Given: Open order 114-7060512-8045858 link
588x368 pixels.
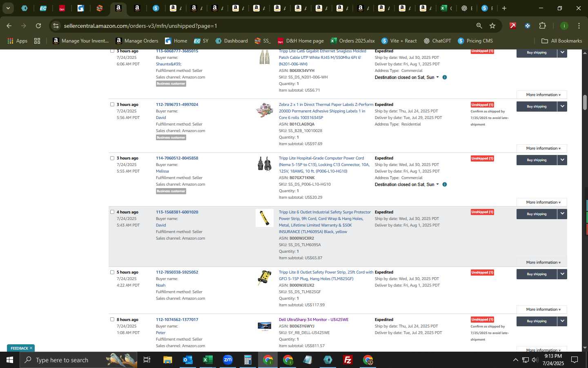Looking at the screenshot, I should click(177, 158).
